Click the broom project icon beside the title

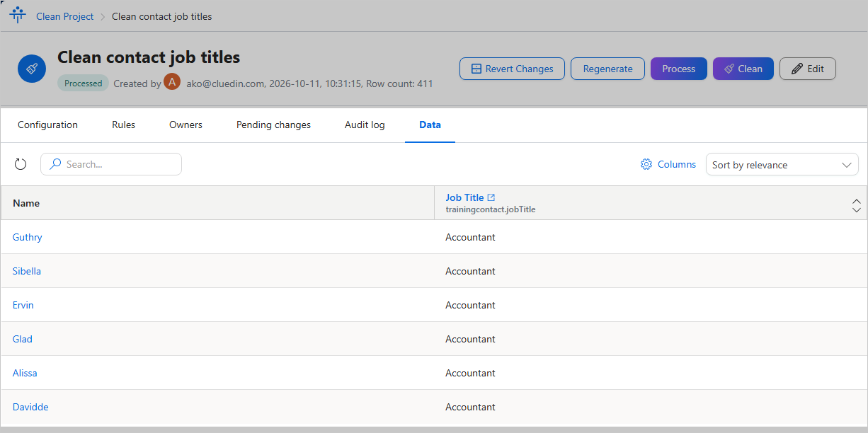click(32, 69)
